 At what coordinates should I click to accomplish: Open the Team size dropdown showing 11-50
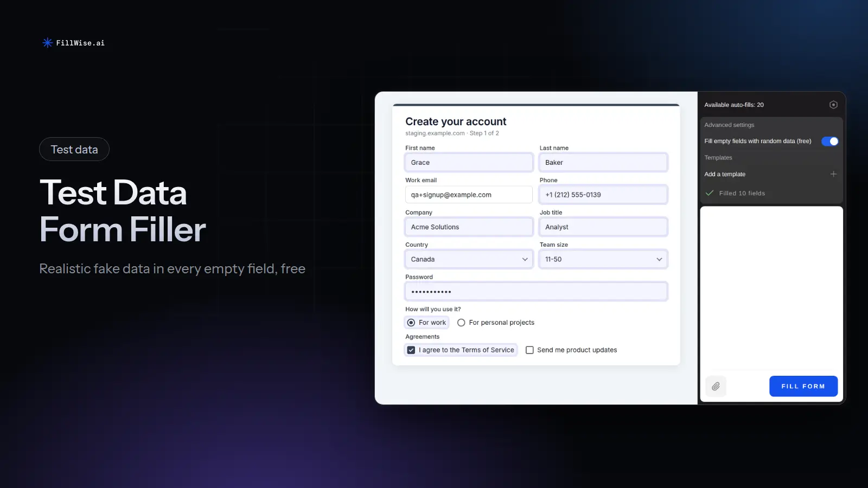[603, 259]
